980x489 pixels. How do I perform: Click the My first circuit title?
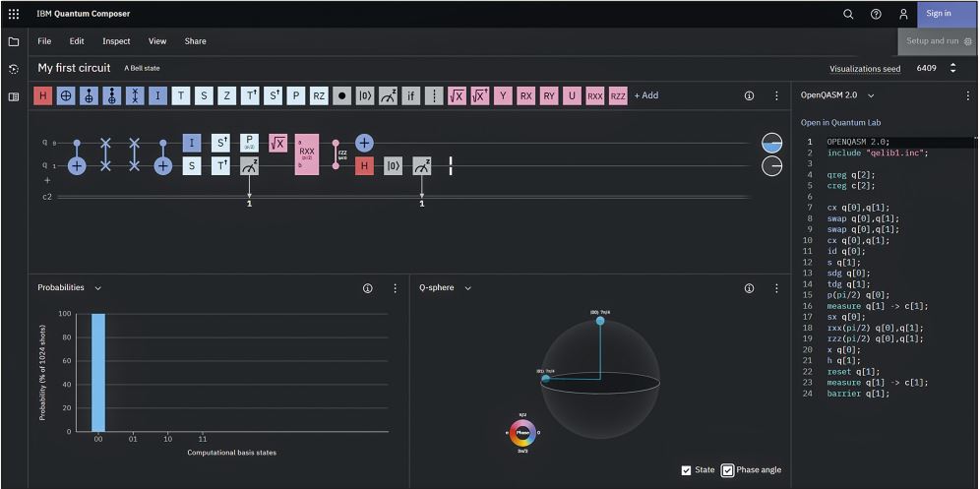74,68
